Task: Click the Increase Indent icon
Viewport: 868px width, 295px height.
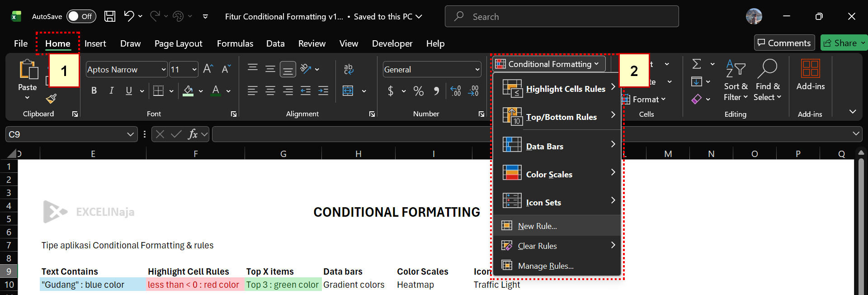Action: tap(323, 90)
